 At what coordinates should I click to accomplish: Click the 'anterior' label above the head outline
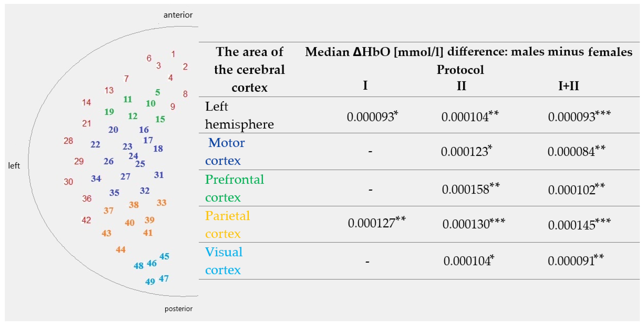point(178,15)
